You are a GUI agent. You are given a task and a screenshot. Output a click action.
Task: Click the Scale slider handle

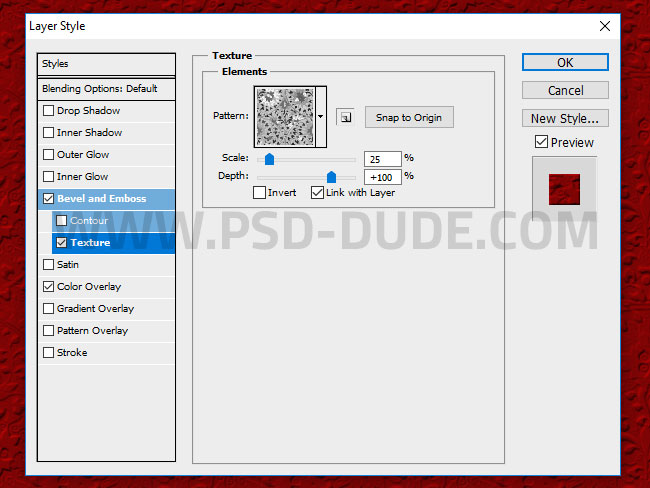click(269, 159)
